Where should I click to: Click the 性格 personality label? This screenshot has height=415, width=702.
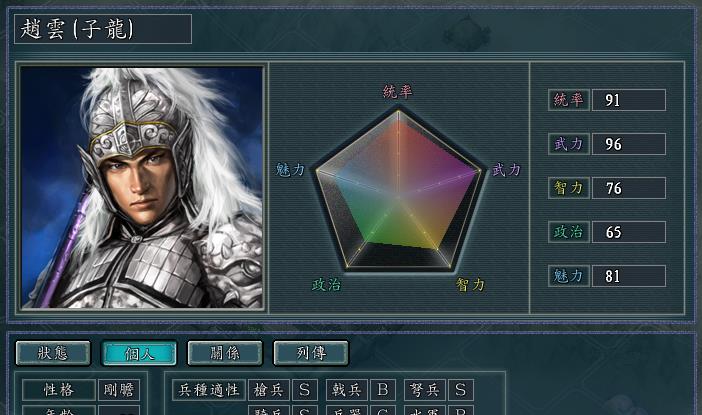point(59,390)
